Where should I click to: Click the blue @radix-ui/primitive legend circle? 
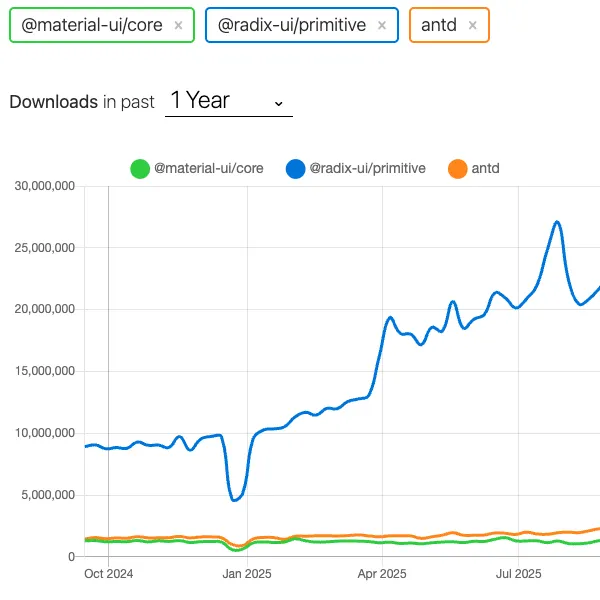click(295, 169)
